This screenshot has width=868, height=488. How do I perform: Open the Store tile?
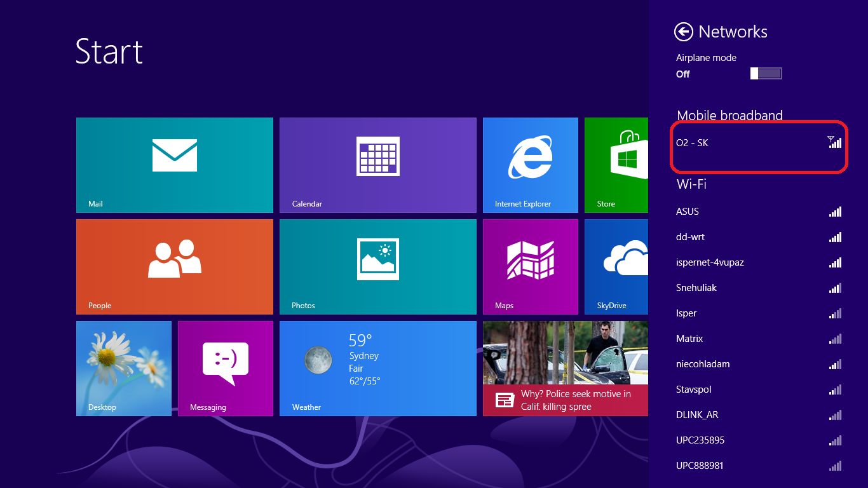pos(616,165)
